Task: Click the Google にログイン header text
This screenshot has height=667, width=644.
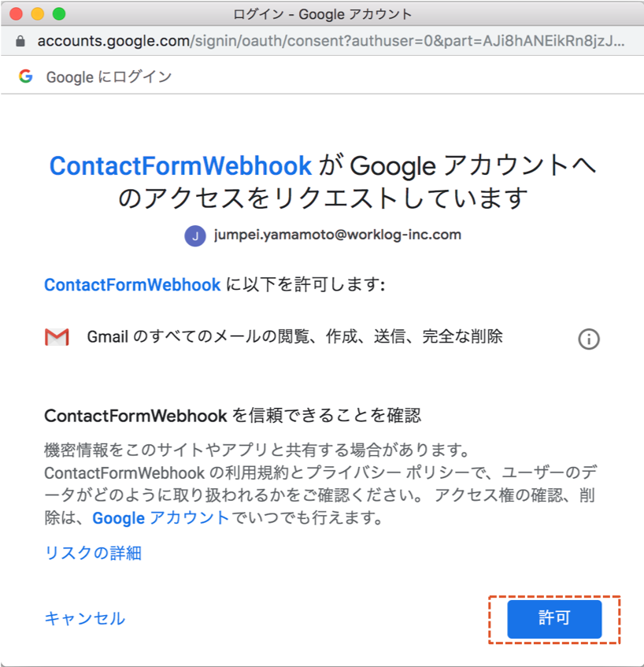Action: (109, 76)
